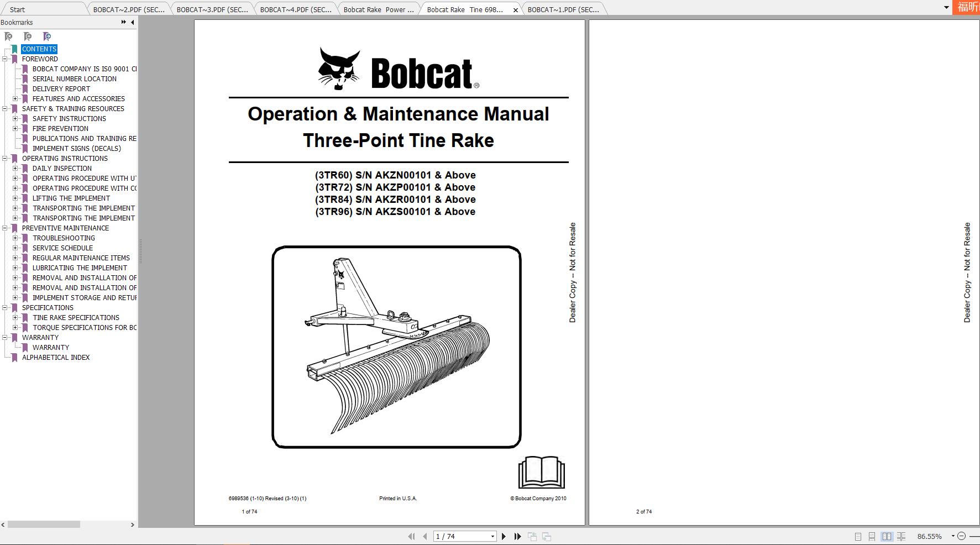
Task: Collapse the Bookmarks panel with its arrow
Action: (132, 22)
